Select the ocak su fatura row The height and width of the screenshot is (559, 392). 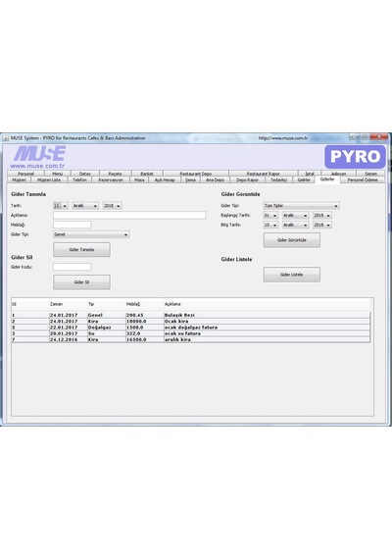191,333
